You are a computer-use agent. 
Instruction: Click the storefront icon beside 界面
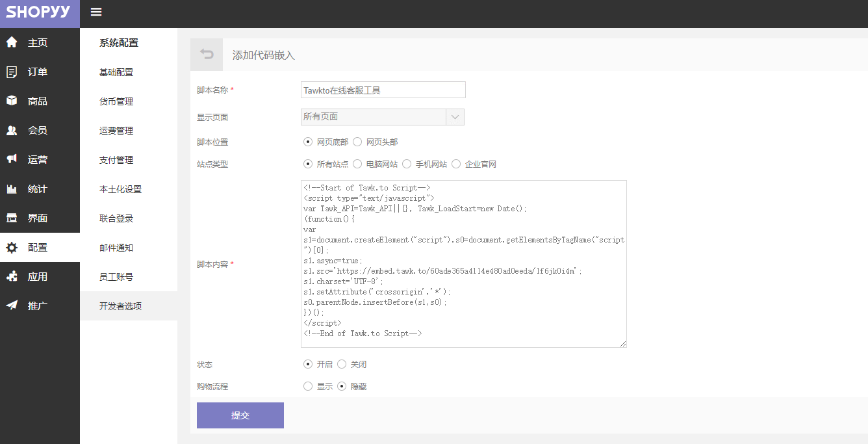[12, 218]
